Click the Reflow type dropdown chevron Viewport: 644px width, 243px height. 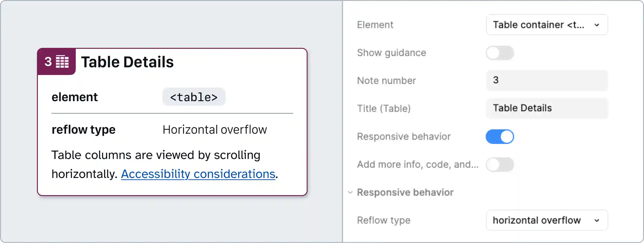597,220
